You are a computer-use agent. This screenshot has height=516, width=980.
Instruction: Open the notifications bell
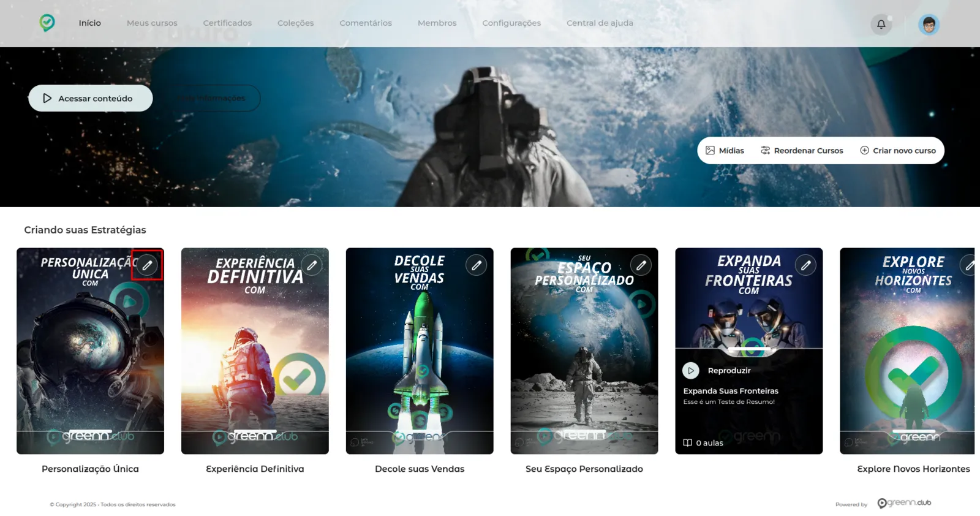point(881,25)
